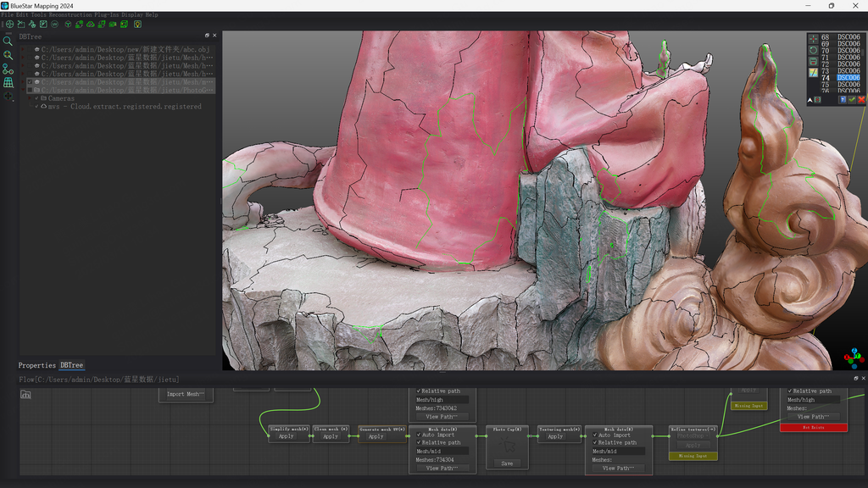Click the magnifier zoom tool in left sidebar
The height and width of the screenshot is (488, 868).
pyautogui.click(x=8, y=41)
